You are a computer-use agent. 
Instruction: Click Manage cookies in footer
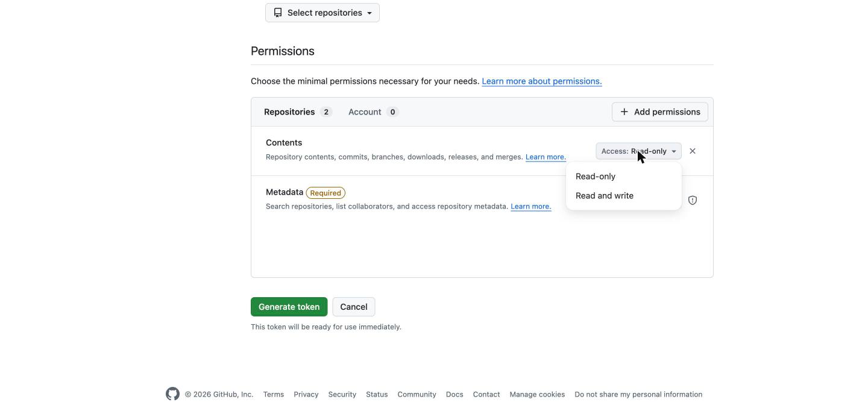[x=537, y=394]
